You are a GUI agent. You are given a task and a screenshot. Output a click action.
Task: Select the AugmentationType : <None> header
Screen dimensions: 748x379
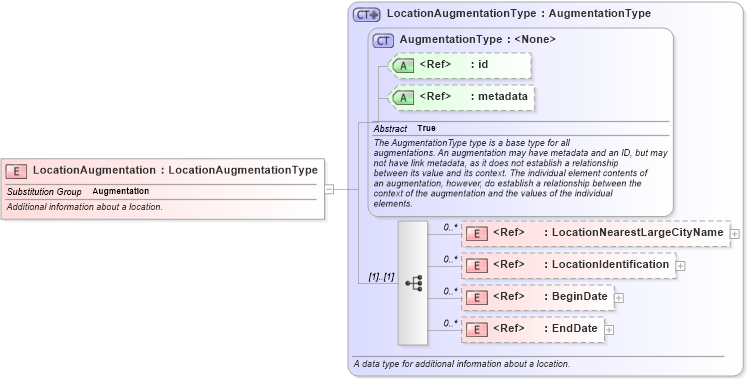tap(478, 40)
